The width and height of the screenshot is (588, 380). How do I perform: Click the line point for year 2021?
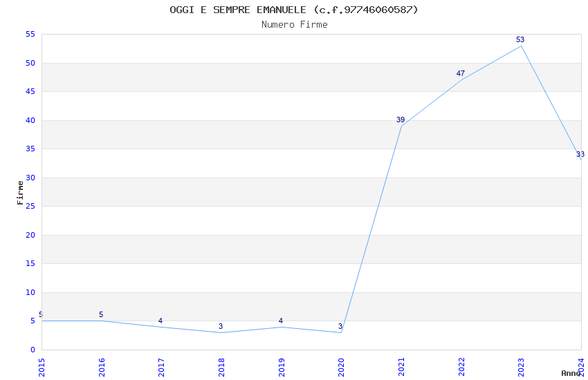401,126
